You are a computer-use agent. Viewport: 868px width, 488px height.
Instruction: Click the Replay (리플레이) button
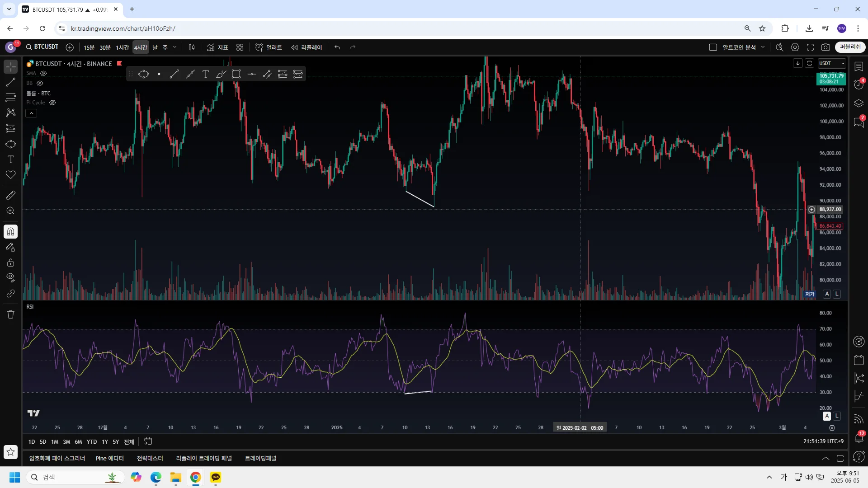(307, 47)
